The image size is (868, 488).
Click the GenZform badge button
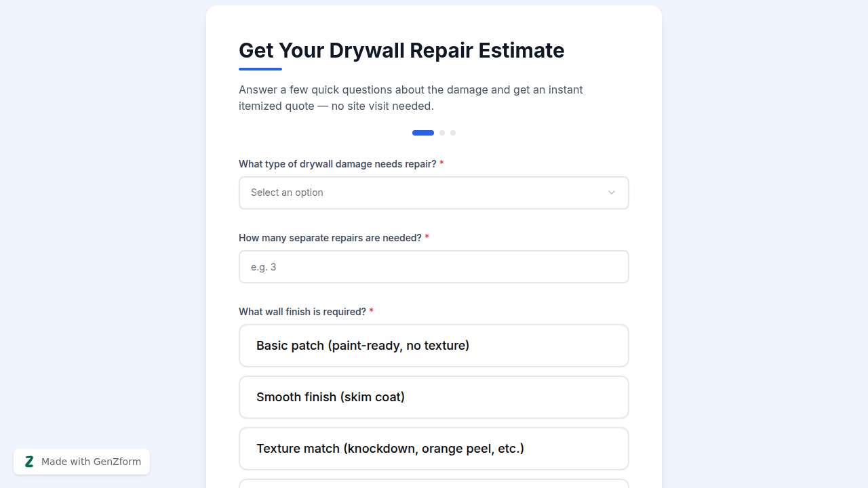click(x=81, y=462)
